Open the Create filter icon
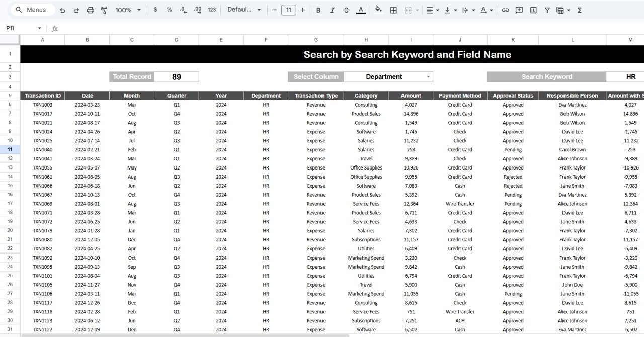 (x=547, y=10)
